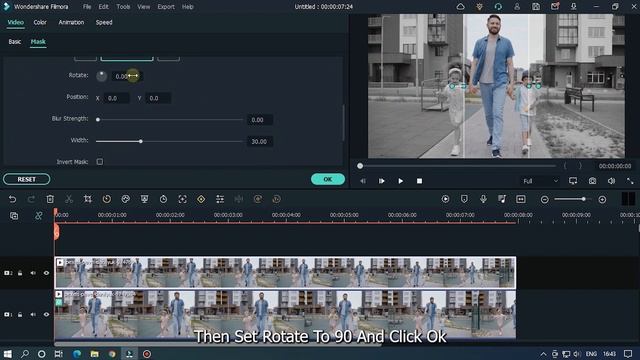
Task: Open the Color palette tool
Action: 126,199
